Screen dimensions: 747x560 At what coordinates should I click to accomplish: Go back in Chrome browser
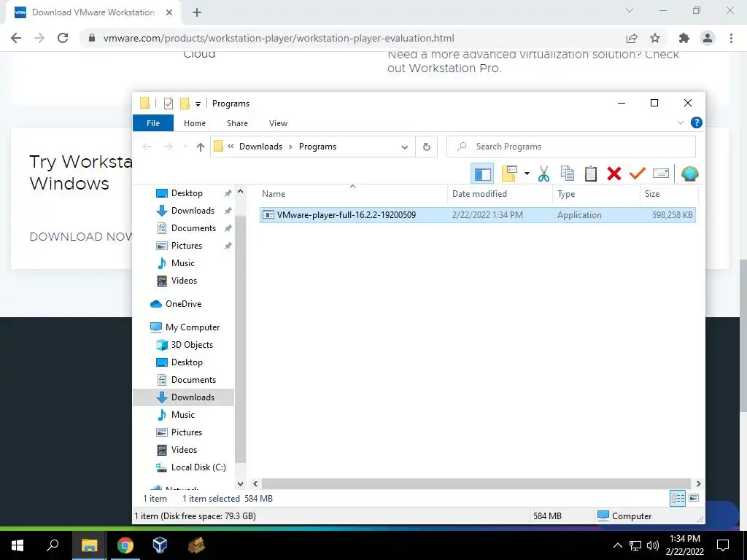pos(16,38)
